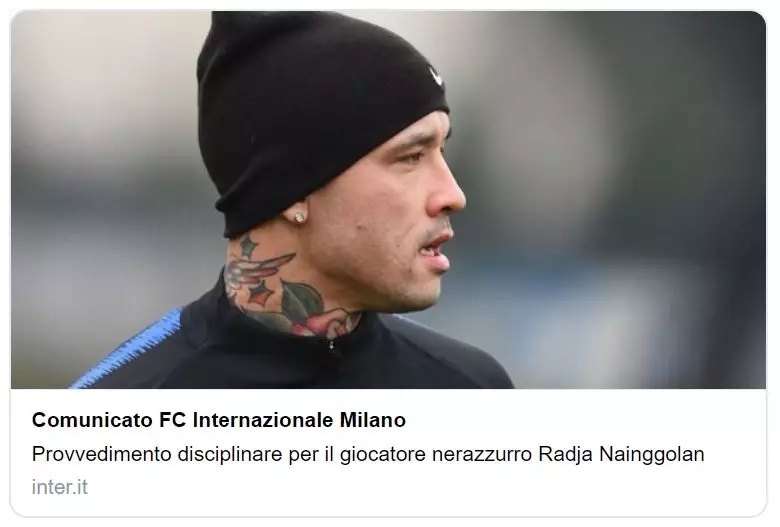Open the Provvedimento disciplinare description text
The height and width of the screenshot is (527, 780).
click(x=368, y=454)
